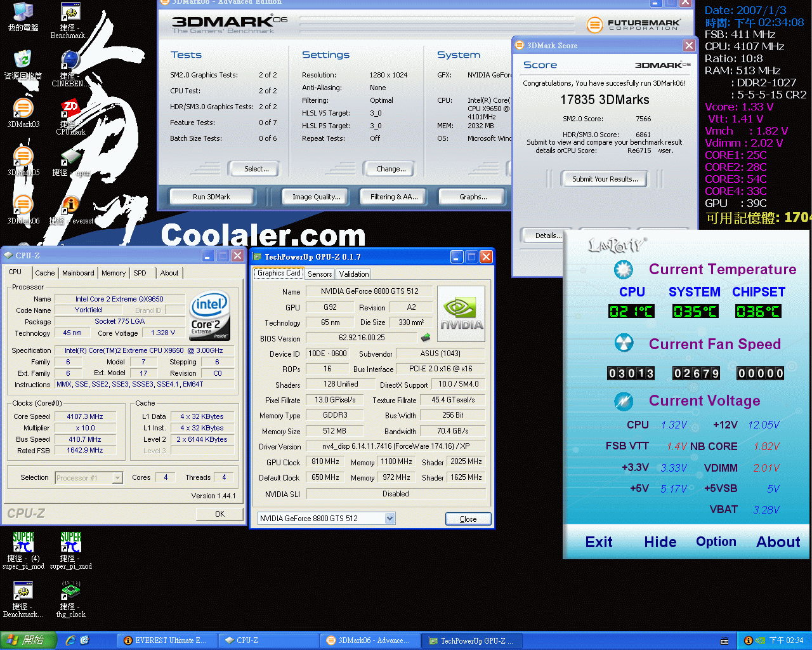Click the Current Temperature icon in LANParty tool
Viewport: 812px width, 650px height.
click(x=623, y=270)
